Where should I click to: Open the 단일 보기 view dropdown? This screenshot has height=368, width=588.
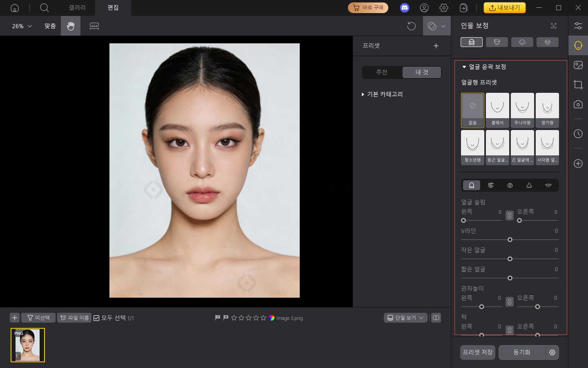click(x=405, y=318)
